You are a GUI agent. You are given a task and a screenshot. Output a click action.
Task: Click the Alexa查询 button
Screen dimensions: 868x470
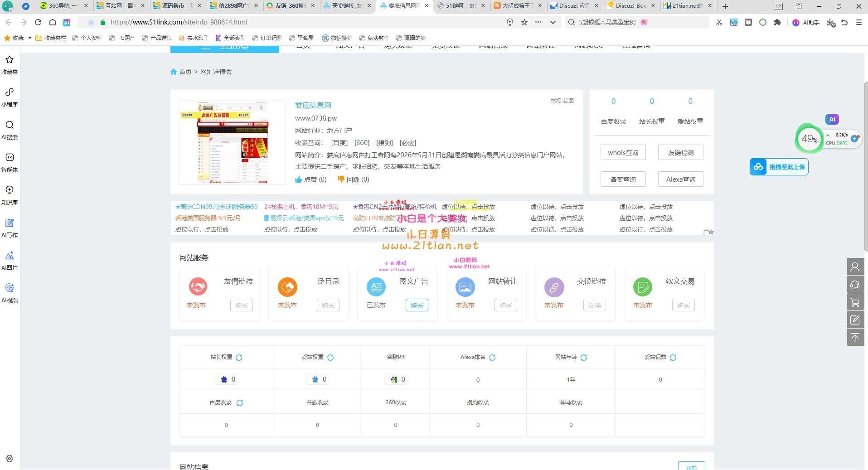coord(681,179)
